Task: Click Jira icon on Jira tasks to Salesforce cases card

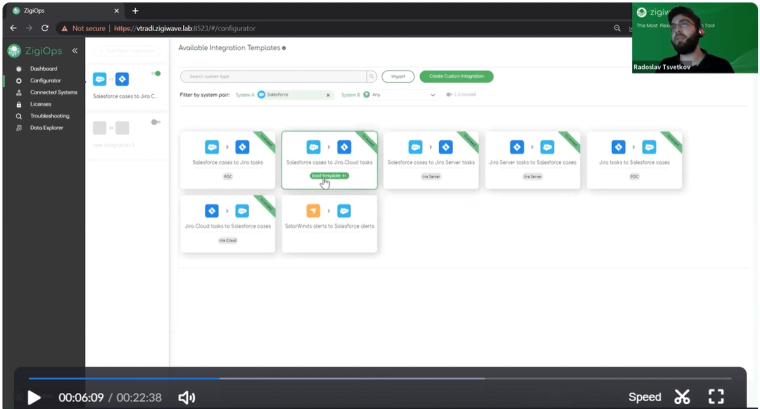Action: point(619,147)
